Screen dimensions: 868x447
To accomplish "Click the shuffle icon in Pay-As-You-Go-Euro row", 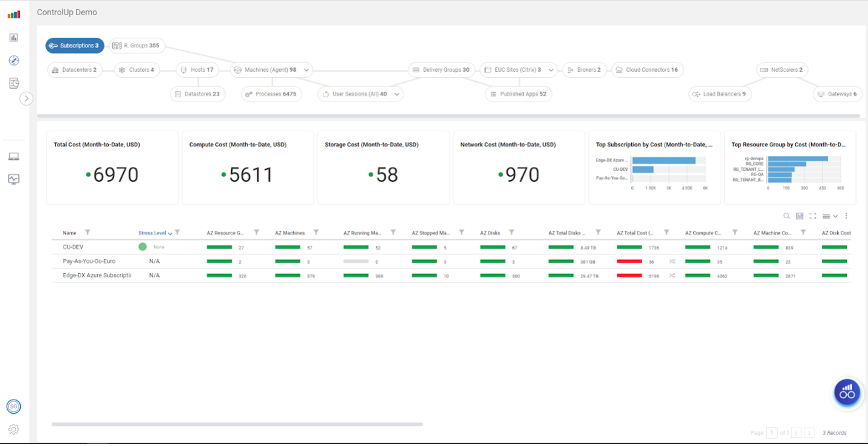I will tap(672, 261).
